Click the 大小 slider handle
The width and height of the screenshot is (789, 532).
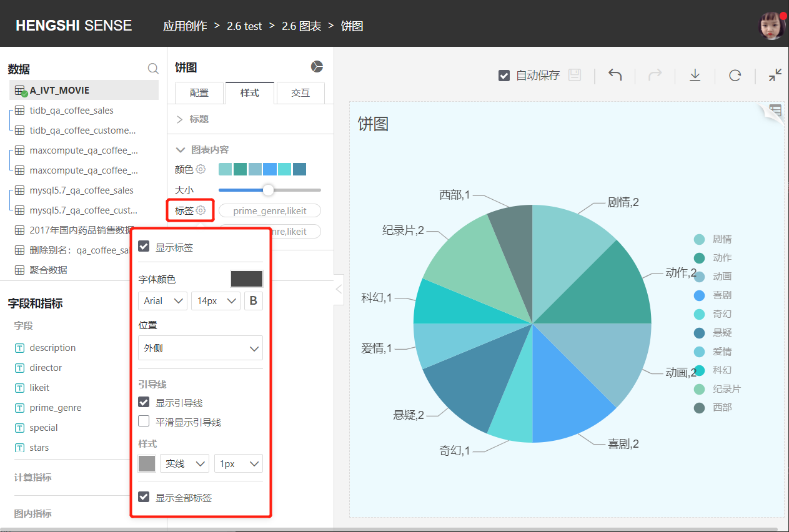pos(268,190)
